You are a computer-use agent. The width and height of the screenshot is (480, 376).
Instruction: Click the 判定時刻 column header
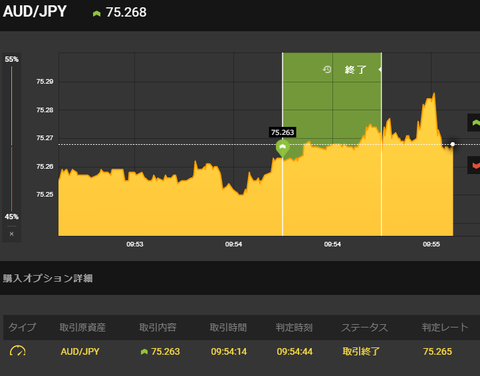click(x=294, y=327)
